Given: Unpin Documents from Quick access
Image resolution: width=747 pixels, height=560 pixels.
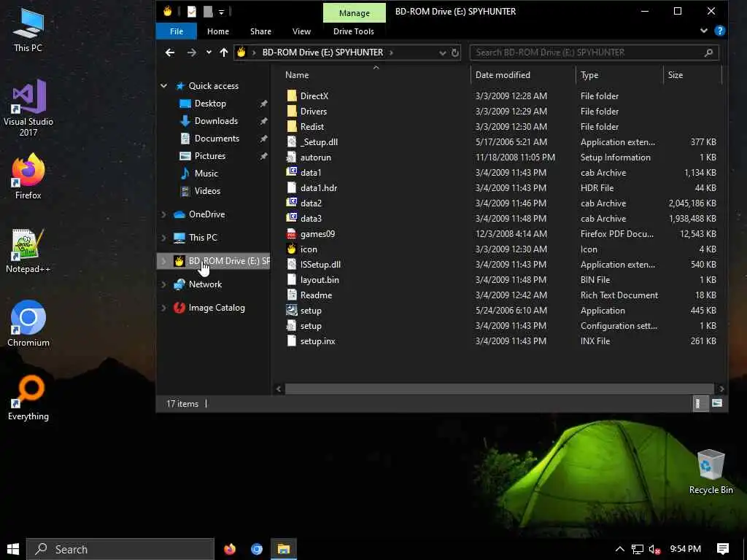Looking at the screenshot, I should pos(263,139).
